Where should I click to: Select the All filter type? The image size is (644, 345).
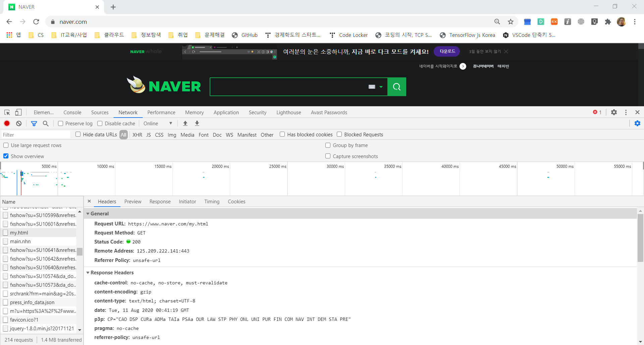click(123, 135)
